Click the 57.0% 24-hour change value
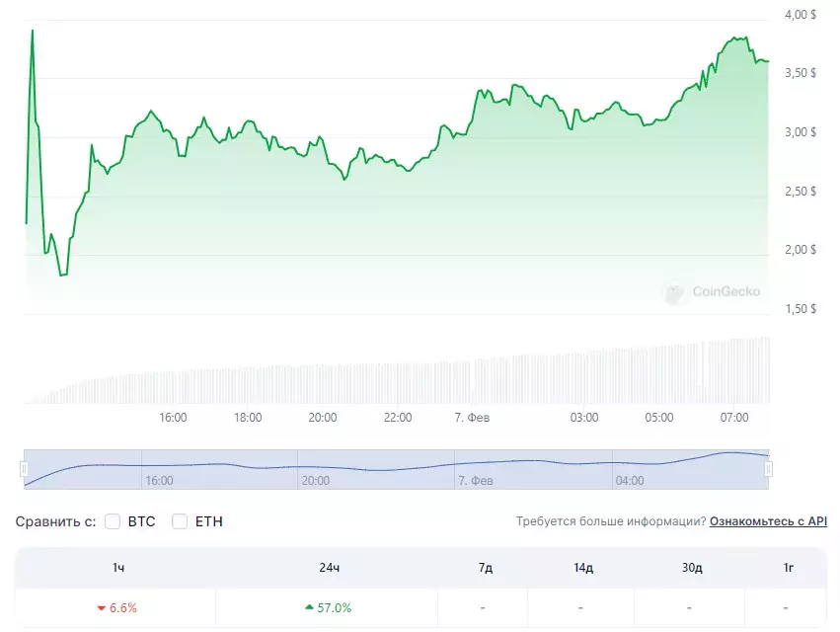840x632 pixels. [x=335, y=608]
